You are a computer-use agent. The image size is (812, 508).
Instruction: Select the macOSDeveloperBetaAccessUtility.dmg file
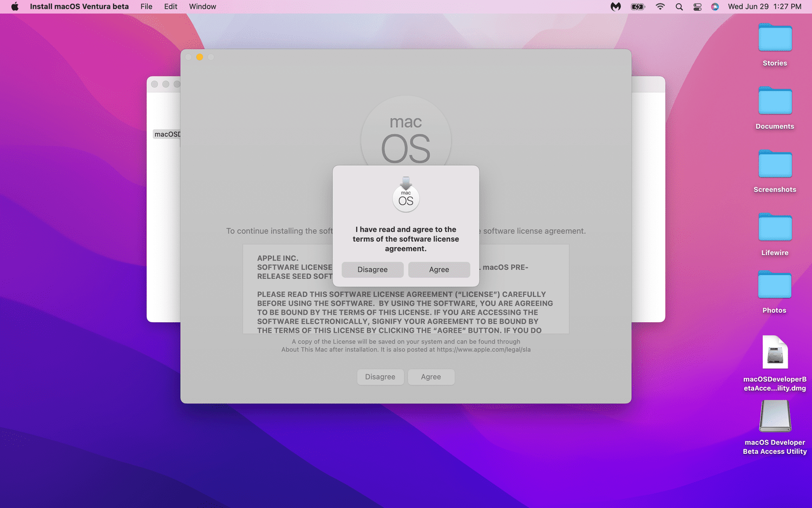(775, 363)
